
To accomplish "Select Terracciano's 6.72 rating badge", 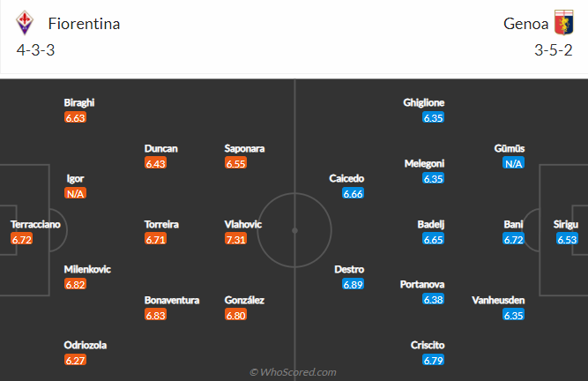I will click(22, 239).
